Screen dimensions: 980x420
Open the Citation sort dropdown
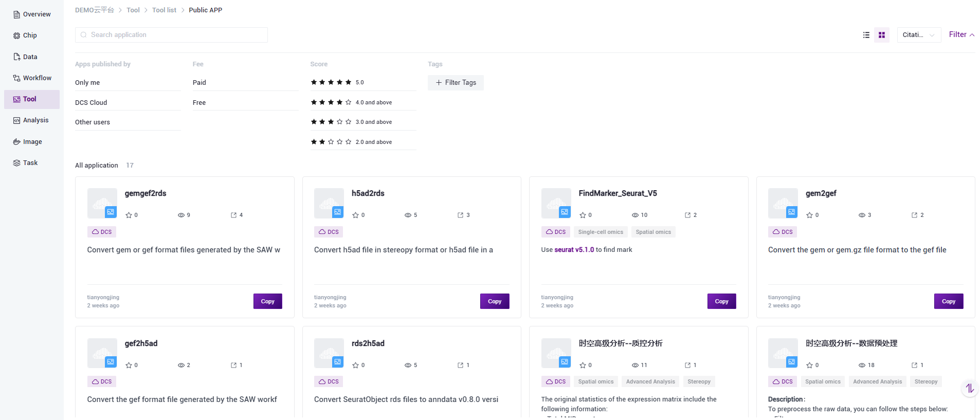[x=919, y=35]
